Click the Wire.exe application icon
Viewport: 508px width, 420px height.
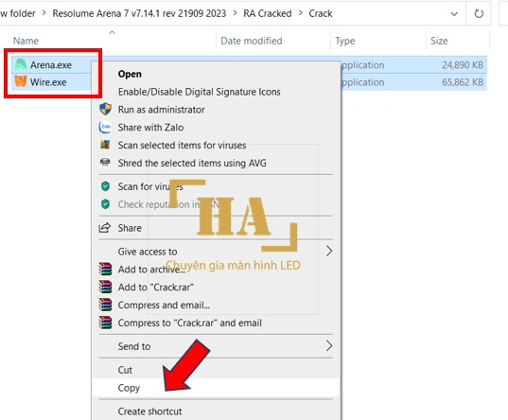click(x=21, y=81)
